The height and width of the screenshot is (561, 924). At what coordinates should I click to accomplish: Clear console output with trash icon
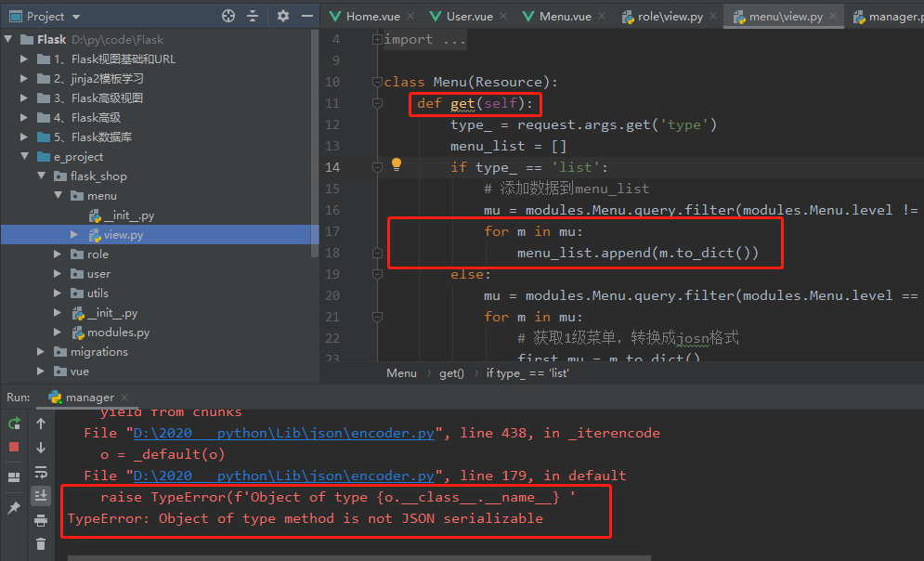[x=41, y=544]
